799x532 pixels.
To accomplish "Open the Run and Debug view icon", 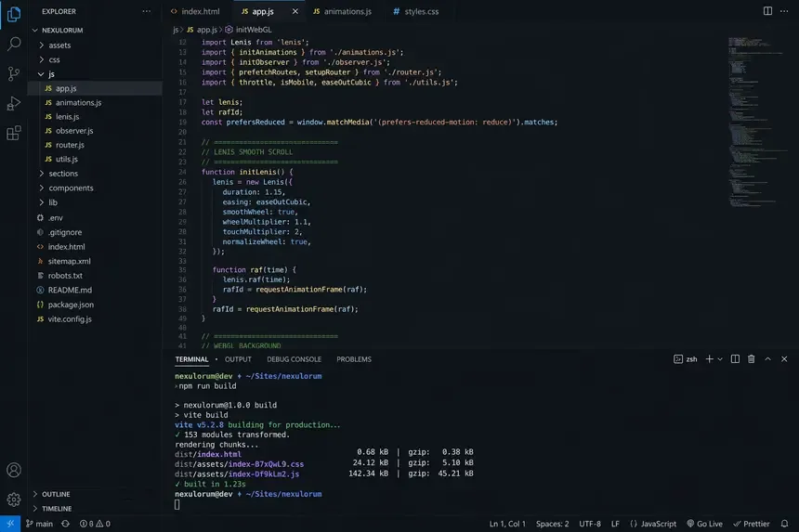I will pos(14,103).
